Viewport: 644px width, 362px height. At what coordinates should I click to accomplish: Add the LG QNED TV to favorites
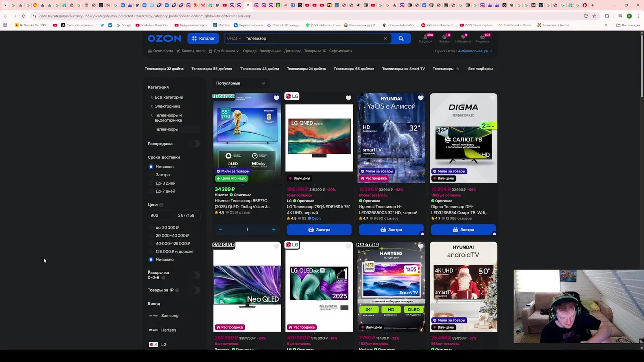pos(348,98)
